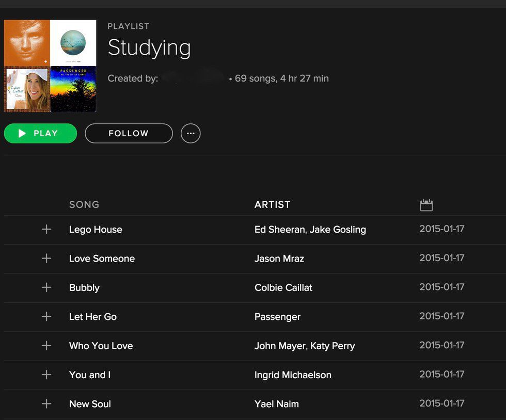Sort by the calendar date-added icon

[426, 205]
